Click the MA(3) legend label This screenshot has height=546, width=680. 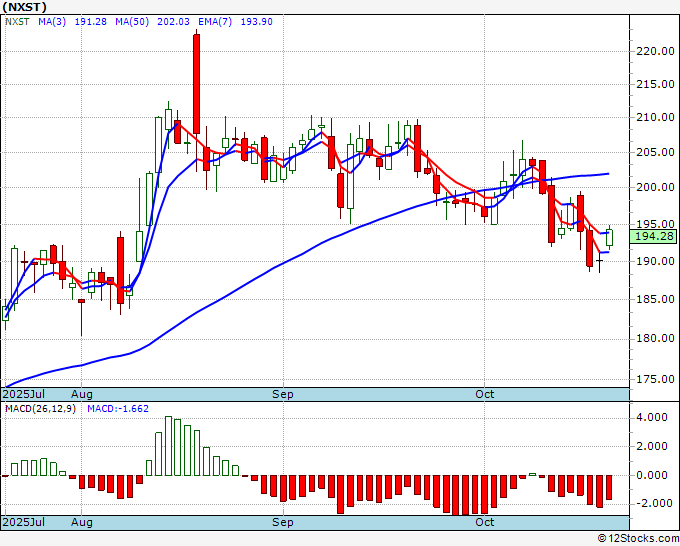[52, 22]
